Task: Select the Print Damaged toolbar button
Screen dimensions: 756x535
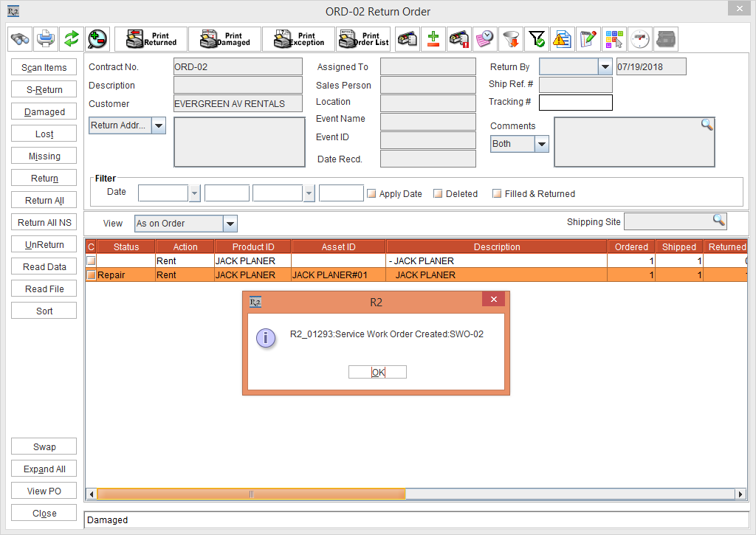Action: [x=224, y=38]
